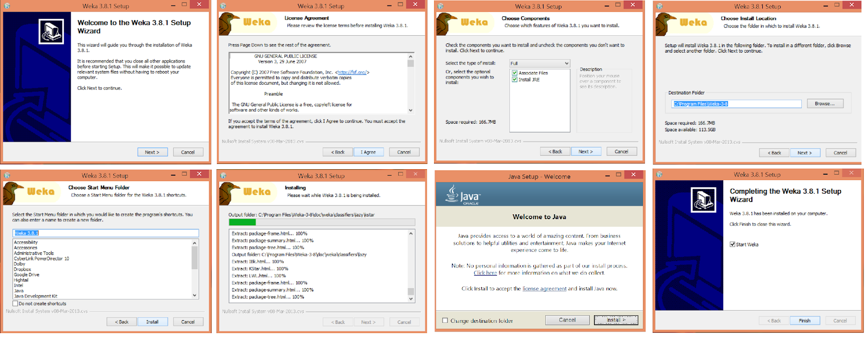Click Install > in Java Setup window
The image size is (868, 338).
(616, 320)
